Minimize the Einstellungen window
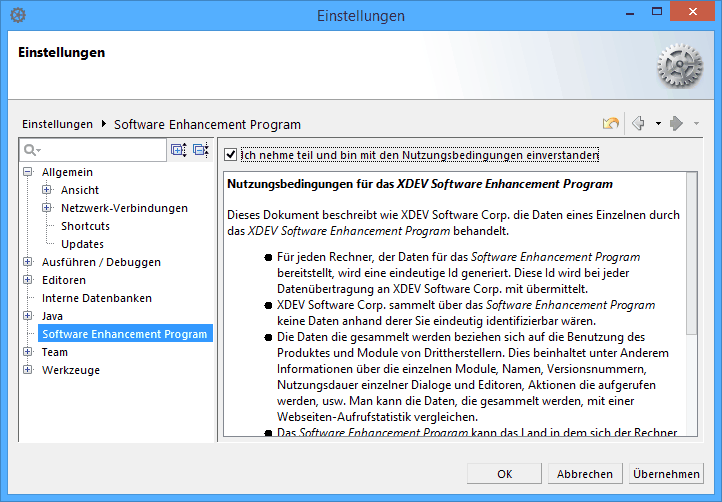 tap(630, 12)
